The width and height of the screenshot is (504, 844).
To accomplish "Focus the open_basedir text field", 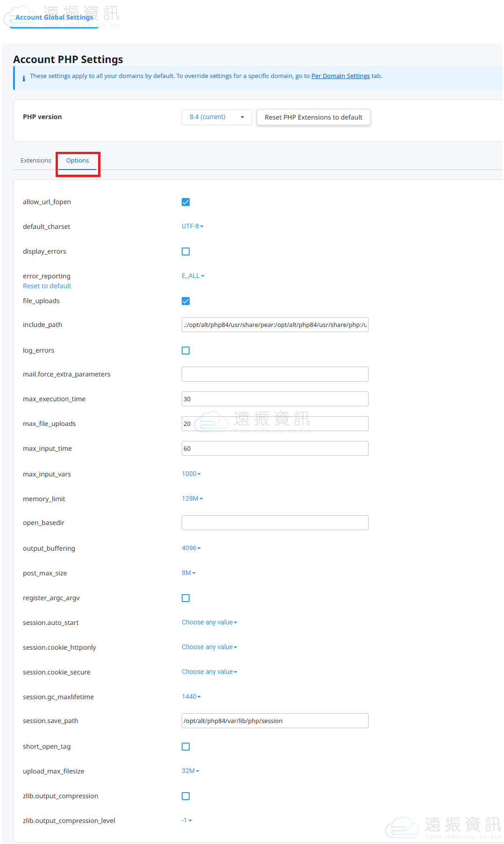I will pyautogui.click(x=275, y=523).
